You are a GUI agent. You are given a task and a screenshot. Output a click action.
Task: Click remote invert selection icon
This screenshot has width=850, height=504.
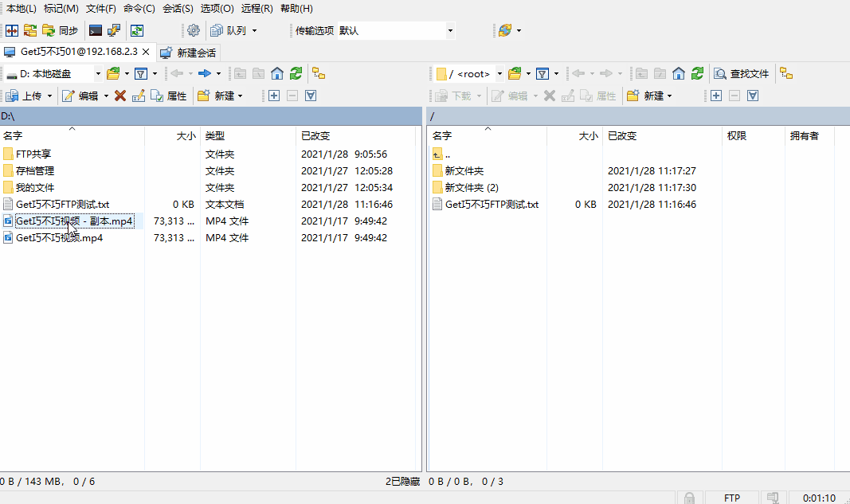click(753, 96)
